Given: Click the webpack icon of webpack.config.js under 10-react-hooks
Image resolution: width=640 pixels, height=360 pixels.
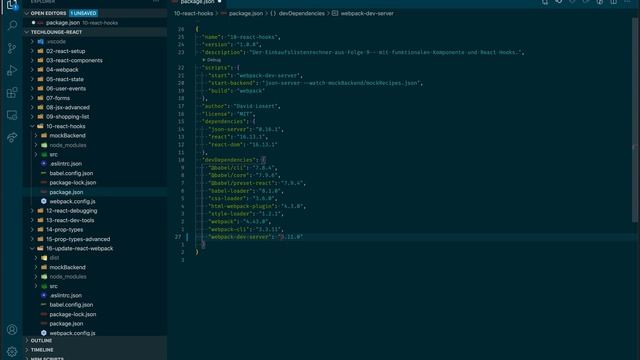Looking at the screenshot, I should [44, 201].
